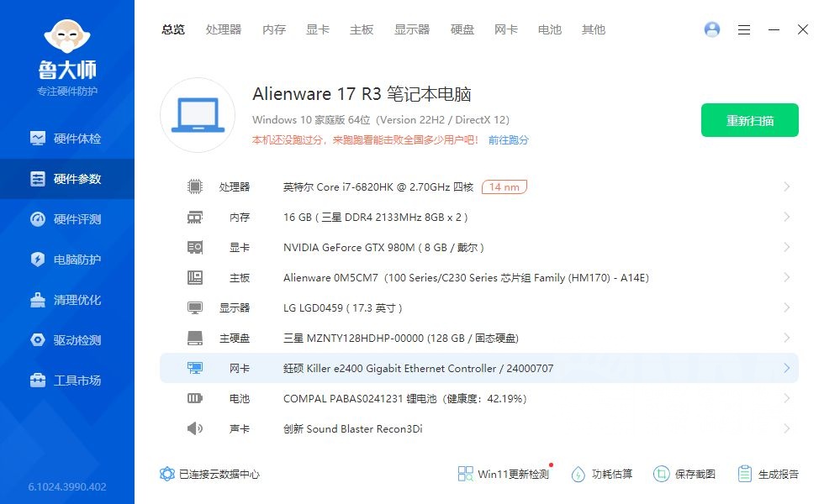
Task: Click the 主硬盘 disk icon
Action: point(195,338)
